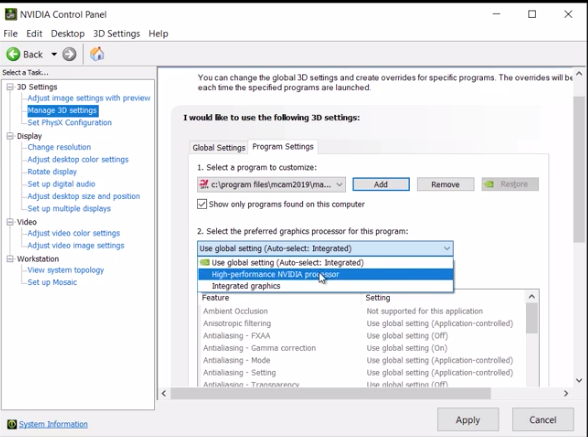Select the Antialiasing - Setting row
The width and height of the screenshot is (588, 437).
click(362, 373)
